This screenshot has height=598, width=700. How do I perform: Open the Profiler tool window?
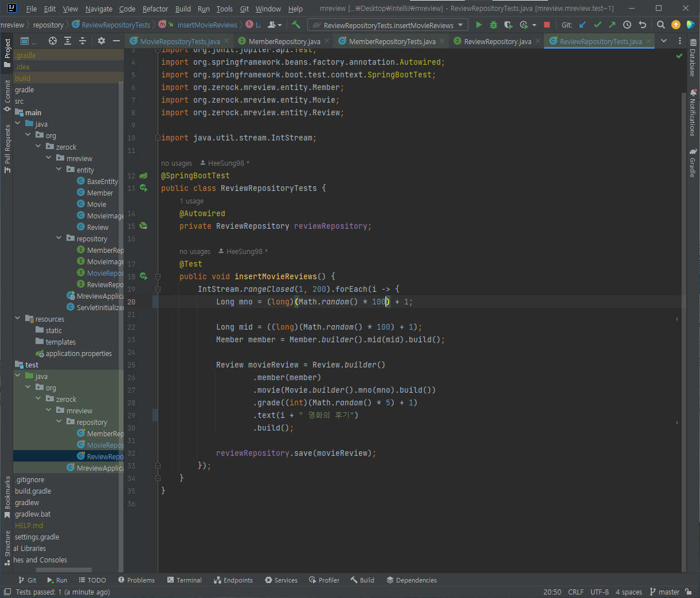click(324, 580)
